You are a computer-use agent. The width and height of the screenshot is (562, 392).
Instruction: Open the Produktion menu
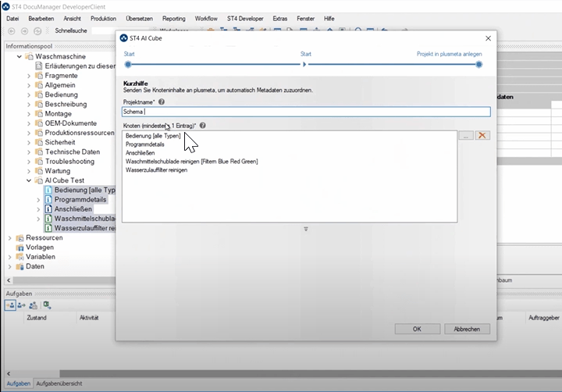(x=103, y=19)
